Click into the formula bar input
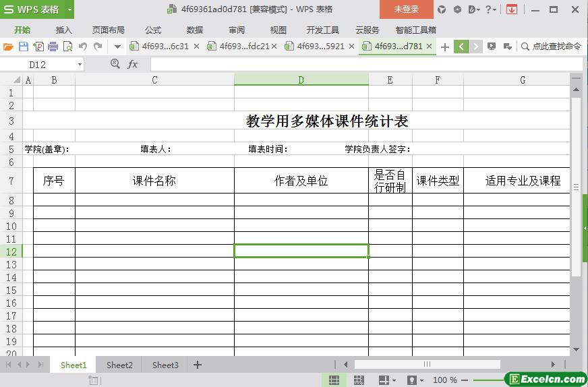The image size is (588, 387). point(366,64)
